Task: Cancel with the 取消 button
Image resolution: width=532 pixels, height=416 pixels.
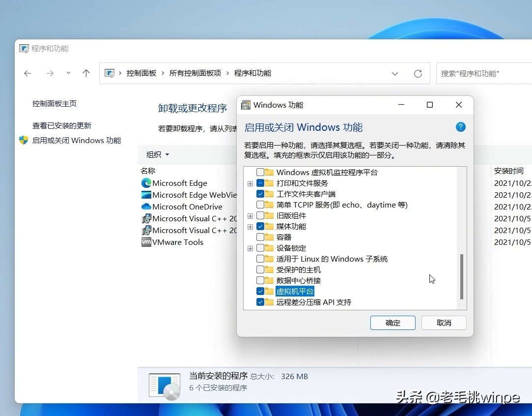Action: [x=444, y=323]
